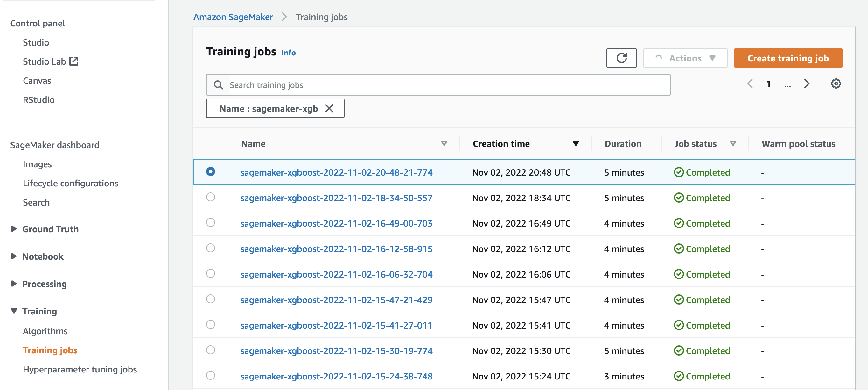Screen dimensions: 868x390
Task: Go to next page using the right arrow
Action: click(x=807, y=84)
